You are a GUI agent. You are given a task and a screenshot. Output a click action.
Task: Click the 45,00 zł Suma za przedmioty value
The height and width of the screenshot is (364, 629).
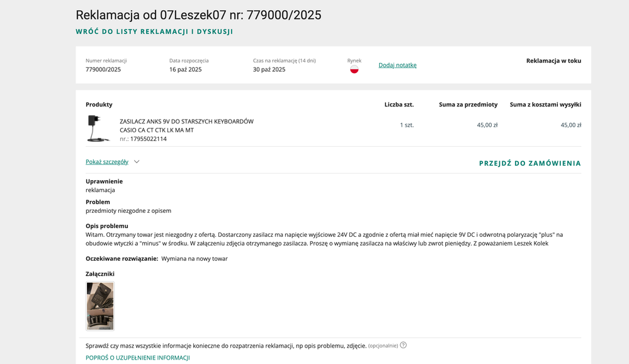[x=487, y=125]
